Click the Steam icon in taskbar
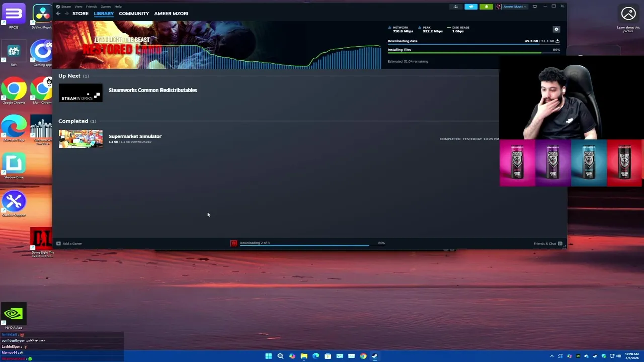The width and height of the screenshot is (644, 362). (x=375, y=356)
